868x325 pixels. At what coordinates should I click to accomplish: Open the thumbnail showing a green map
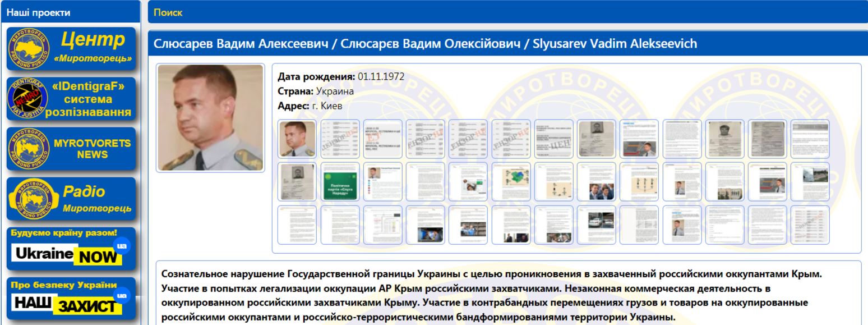click(511, 182)
